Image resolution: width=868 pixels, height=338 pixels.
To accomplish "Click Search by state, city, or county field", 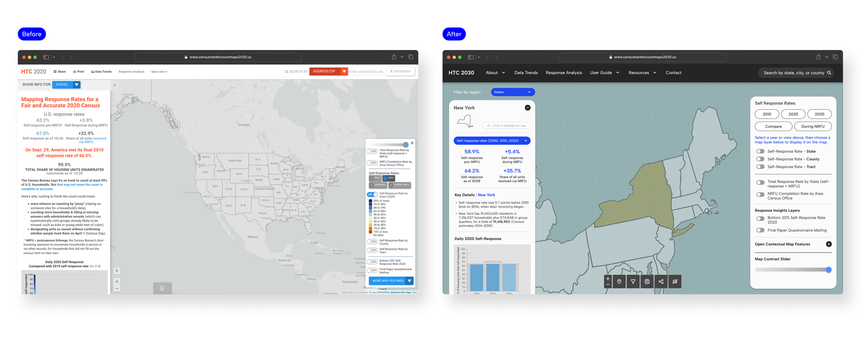I will pyautogui.click(x=795, y=73).
